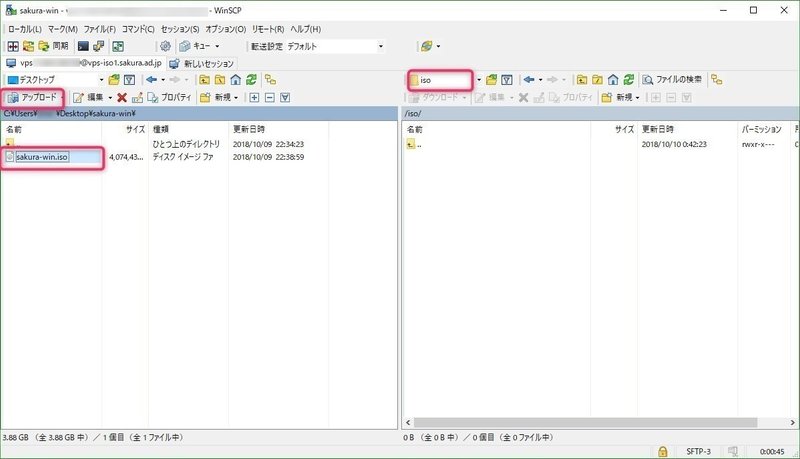
Task: Toggle local directory tree icon
Action: pos(270,80)
